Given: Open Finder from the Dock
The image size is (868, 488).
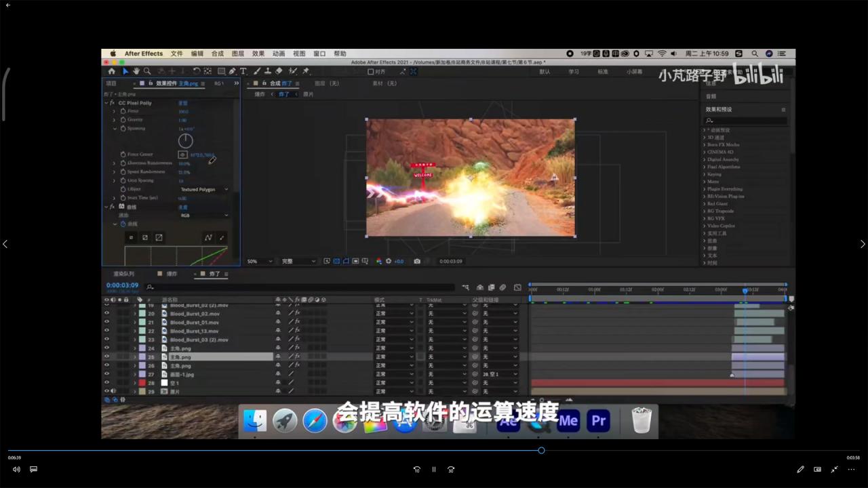Looking at the screenshot, I should click(256, 421).
